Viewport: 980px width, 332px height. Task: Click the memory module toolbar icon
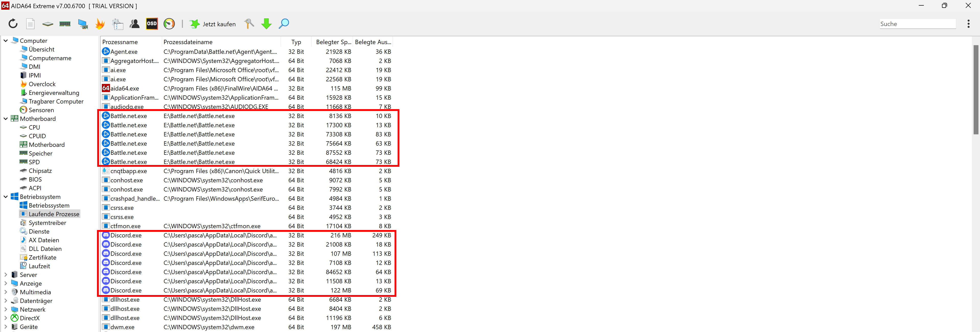point(65,24)
